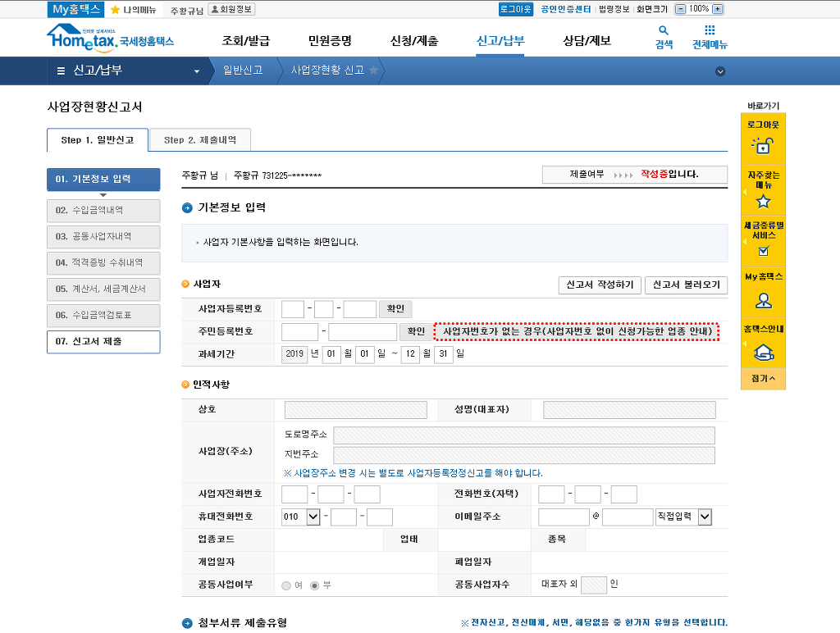
Task: Click the search magnifier icon (검색)
Action: (x=664, y=31)
